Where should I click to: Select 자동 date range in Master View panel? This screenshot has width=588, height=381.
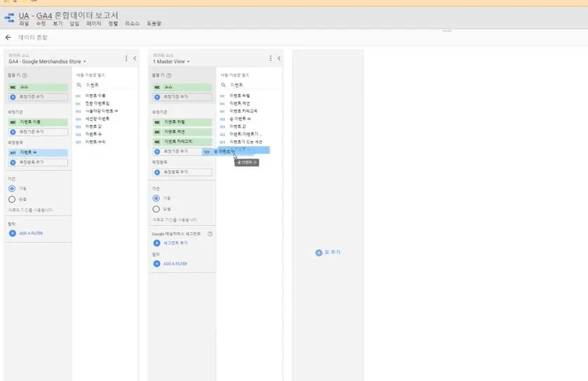pos(156,198)
